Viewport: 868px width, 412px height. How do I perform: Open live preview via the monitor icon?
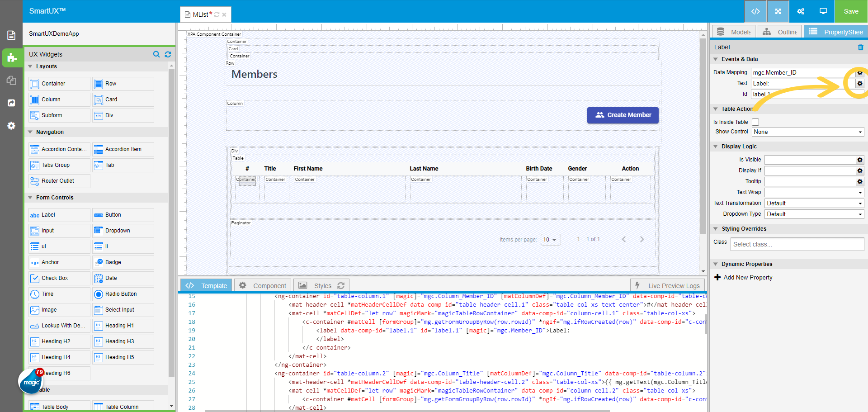coord(822,11)
